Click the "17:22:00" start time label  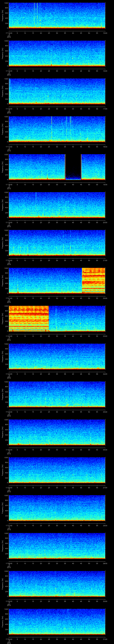click(x=9, y=336)
